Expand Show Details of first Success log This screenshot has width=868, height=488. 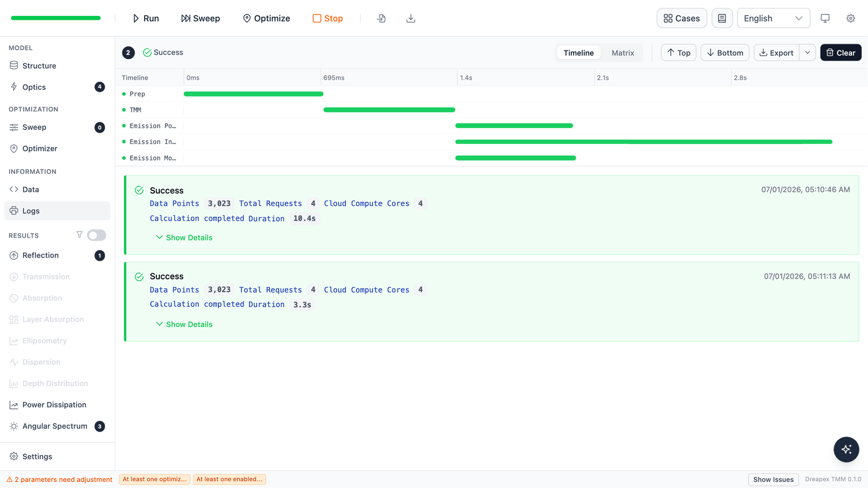coord(184,238)
